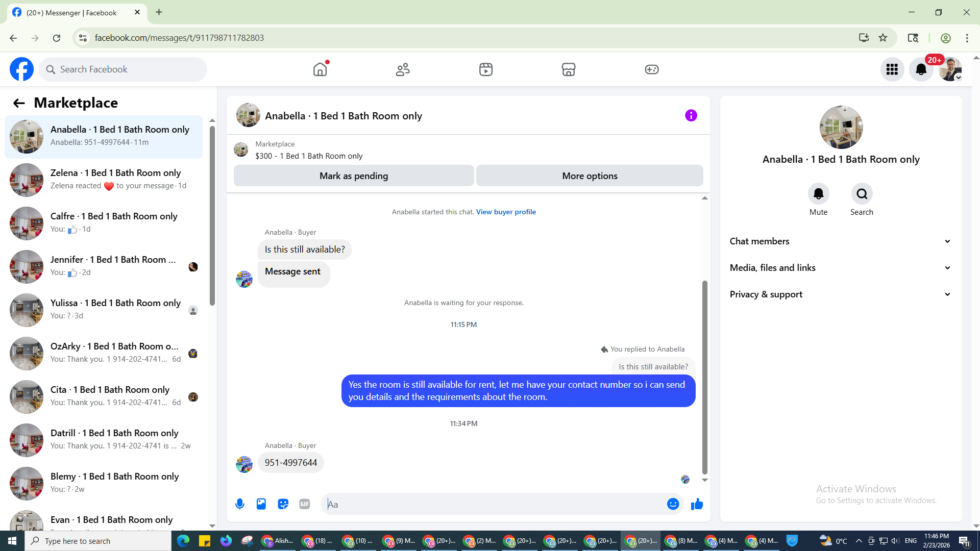980x551 pixels.
Task: Open the Friends tab in top navigation
Action: click(403, 69)
